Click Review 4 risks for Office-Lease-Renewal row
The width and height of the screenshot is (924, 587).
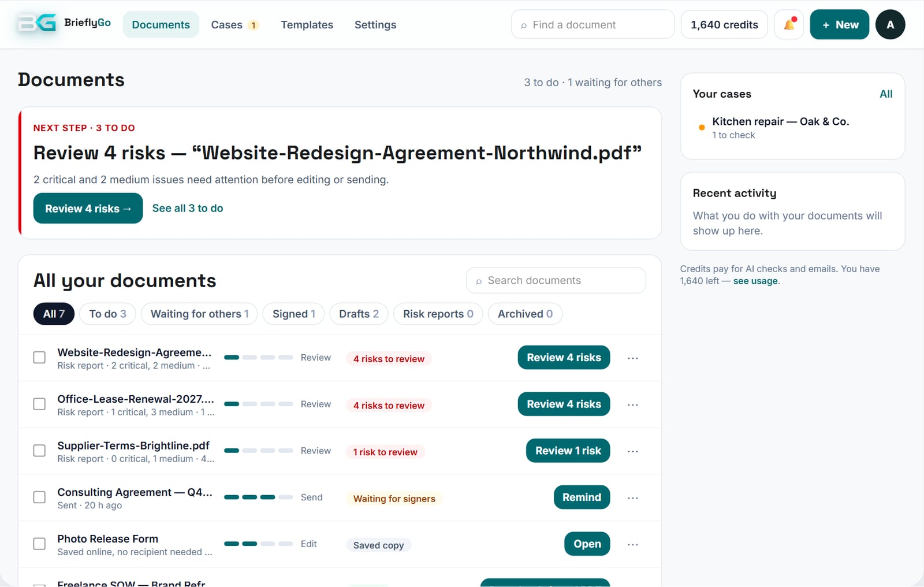pyautogui.click(x=564, y=404)
